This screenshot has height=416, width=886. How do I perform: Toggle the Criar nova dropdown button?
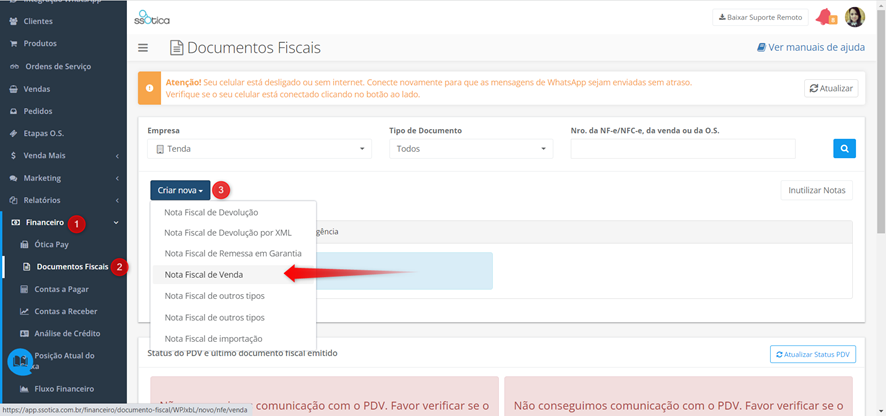point(180,190)
